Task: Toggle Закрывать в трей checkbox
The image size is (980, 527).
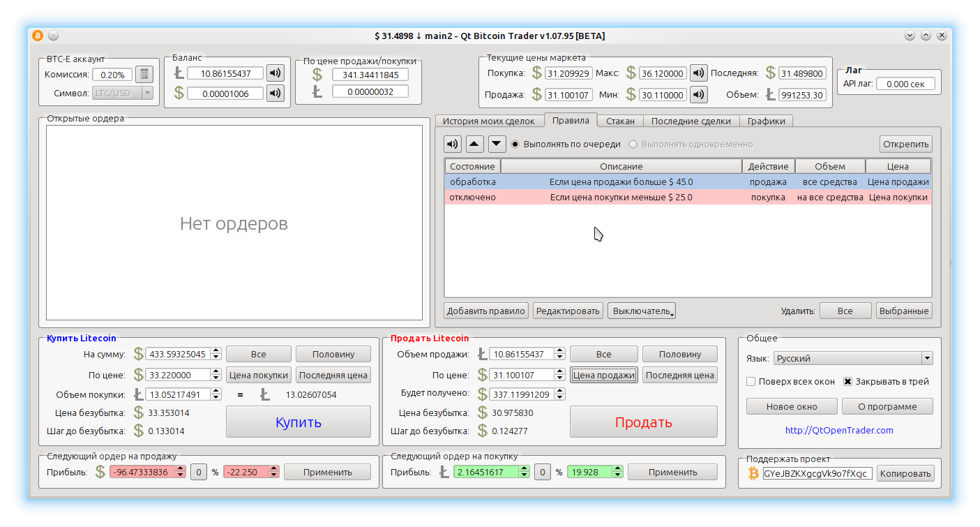Action: 848,382
